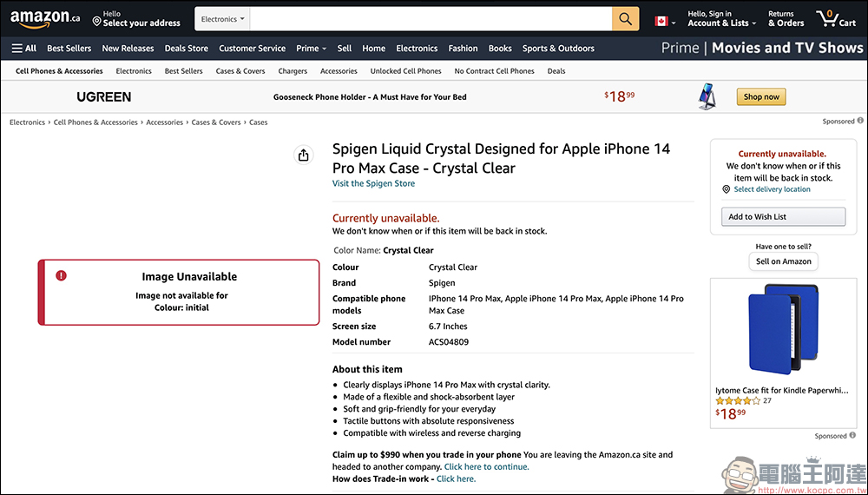This screenshot has width=868, height=495.
Task: Open the All hamburger menu
Action: tap(23, 48)
